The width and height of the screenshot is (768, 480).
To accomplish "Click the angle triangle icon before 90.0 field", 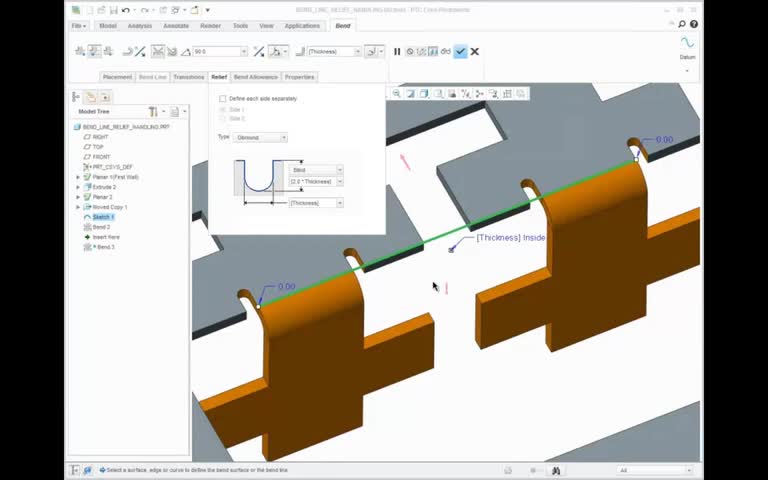I will click(x=186, y=51).
